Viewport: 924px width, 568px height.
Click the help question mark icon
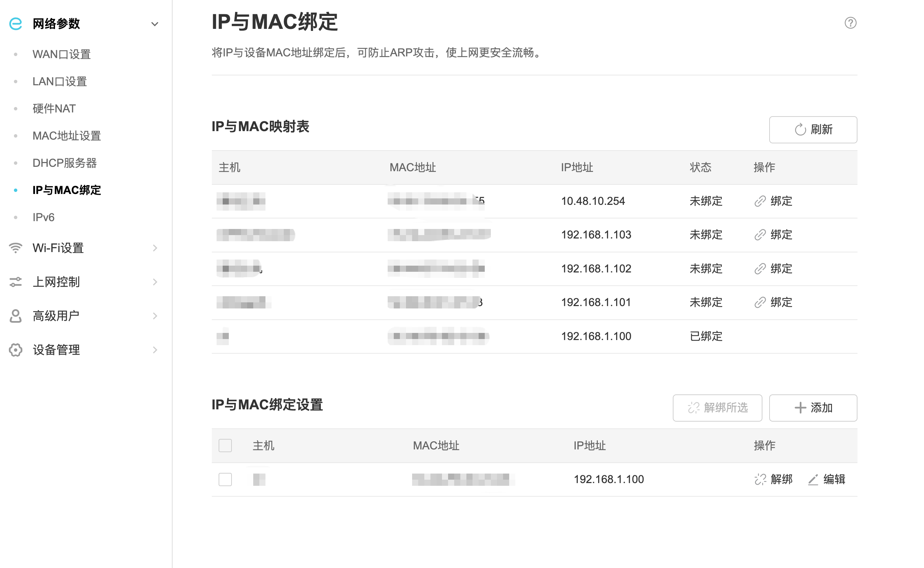coord(850,23)
